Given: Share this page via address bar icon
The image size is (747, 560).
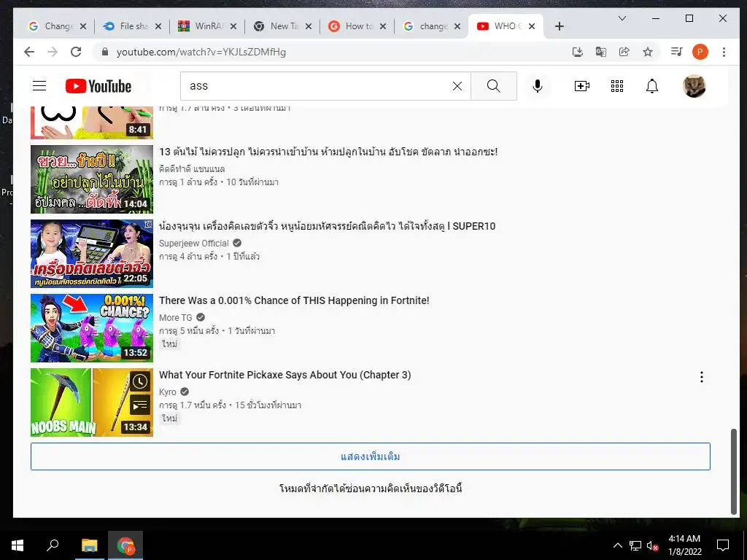Looking at the screenshot, I should point(624,52).
